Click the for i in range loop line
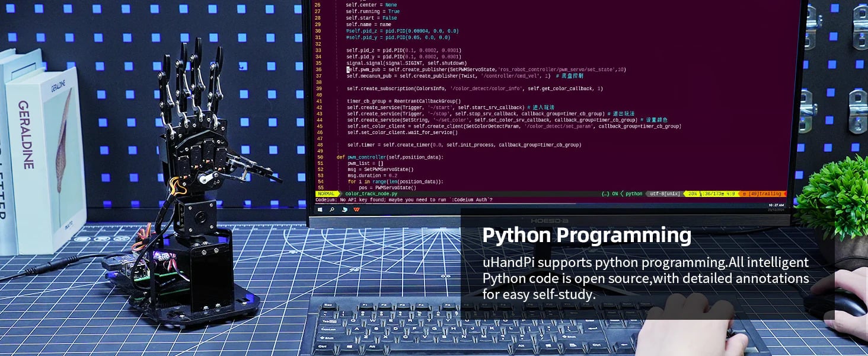The width and height of the screenshot is (868, 356). [395, 182]
